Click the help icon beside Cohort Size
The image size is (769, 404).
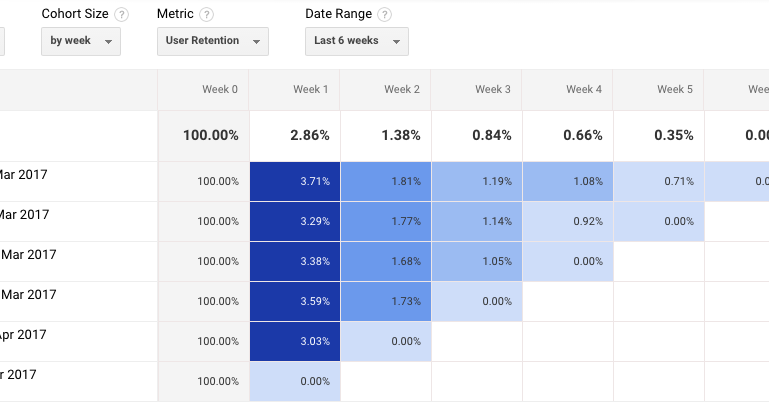pyautogui.click(x=122, y=15)
